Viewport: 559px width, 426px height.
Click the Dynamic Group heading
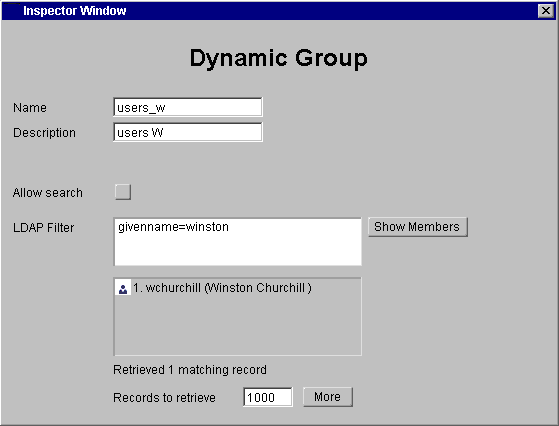point(278,58)
